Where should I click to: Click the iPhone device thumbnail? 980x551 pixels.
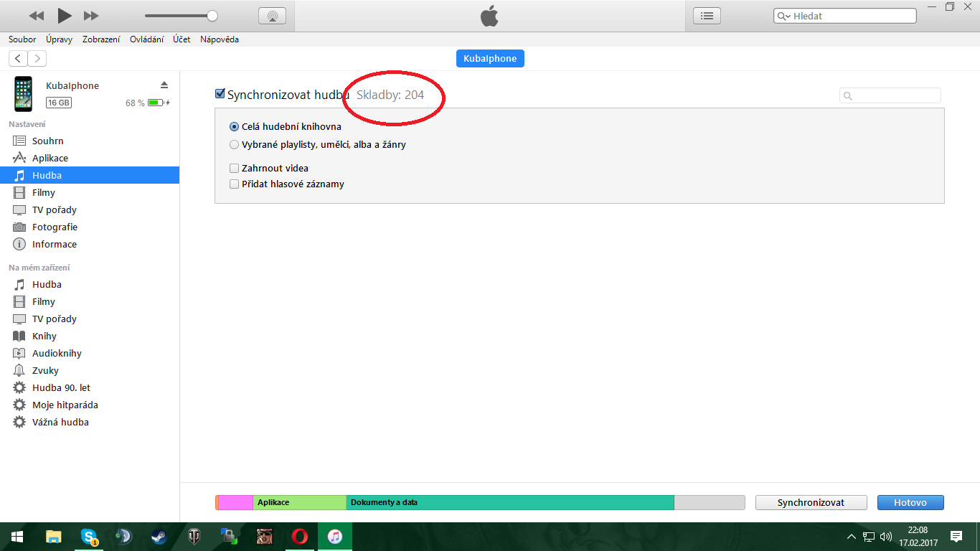(24, 94)
